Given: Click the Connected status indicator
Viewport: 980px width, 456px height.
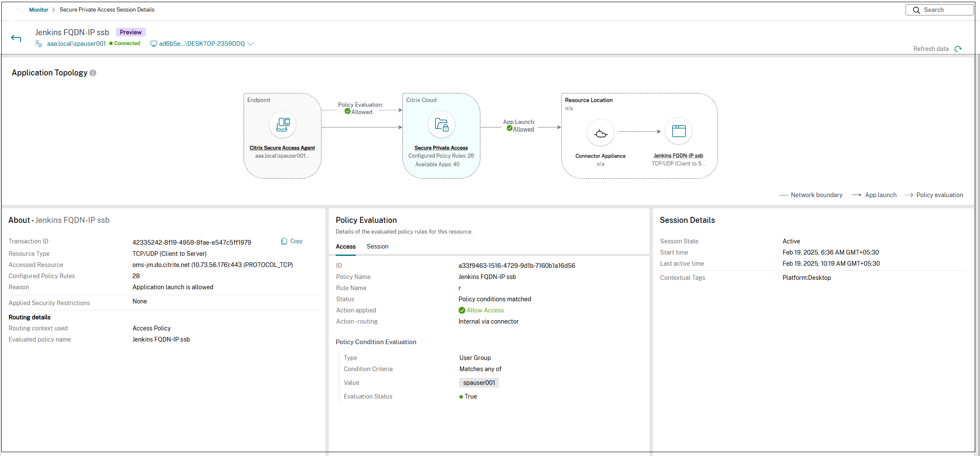Looking at the screenshot, I should [125, 43].
